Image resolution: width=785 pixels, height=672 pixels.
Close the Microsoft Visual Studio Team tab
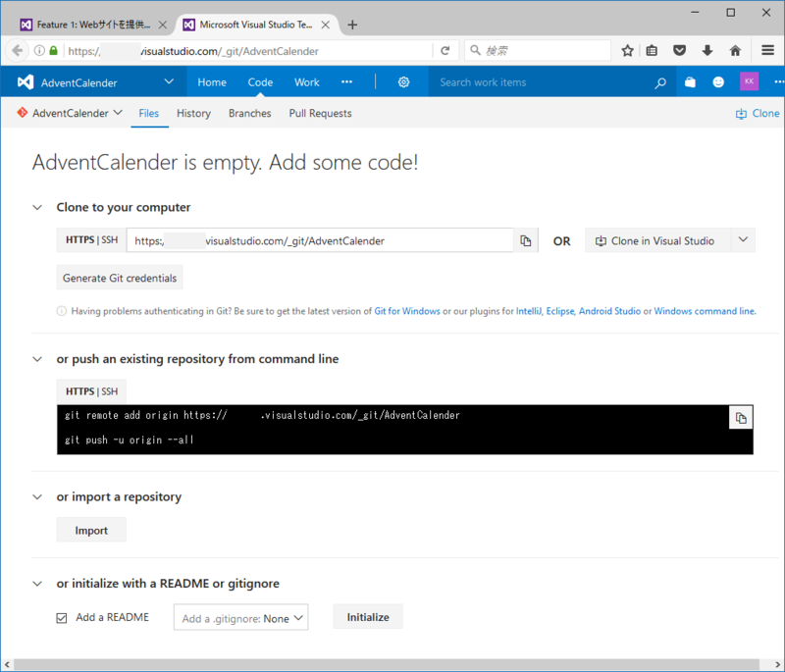coord(326,25)
